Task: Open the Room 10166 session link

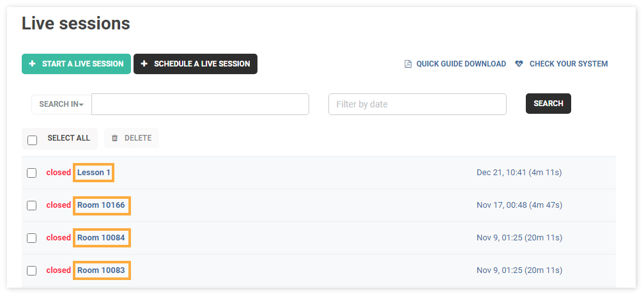Action: tap(101, 205)
